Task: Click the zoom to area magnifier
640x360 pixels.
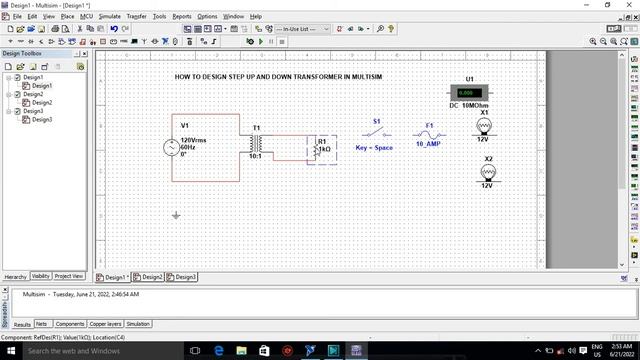Action: (x=613, y=42)
